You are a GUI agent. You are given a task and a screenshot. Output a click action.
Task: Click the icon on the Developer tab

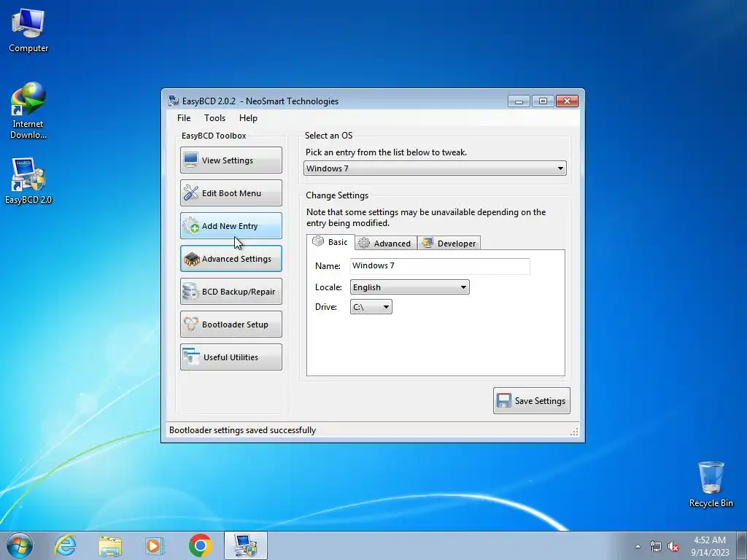pos(427,243)
